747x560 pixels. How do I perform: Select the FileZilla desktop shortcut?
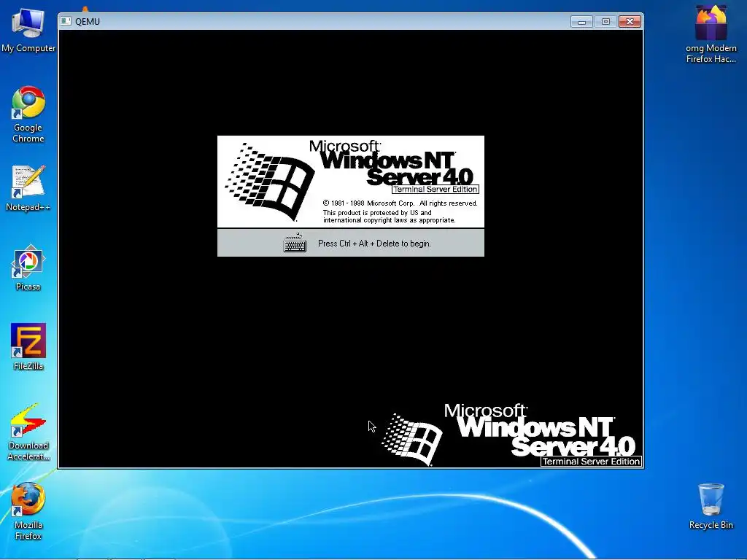28,347
